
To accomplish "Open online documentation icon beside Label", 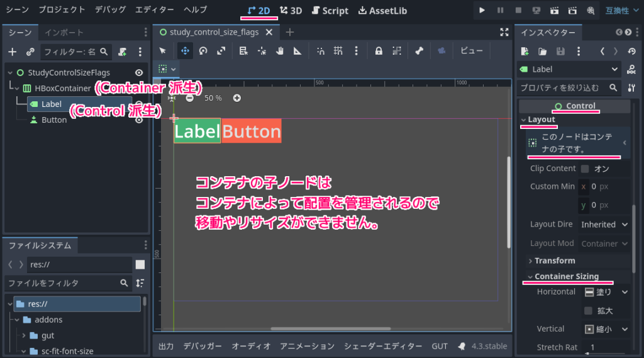I will (x=631, y=69).
